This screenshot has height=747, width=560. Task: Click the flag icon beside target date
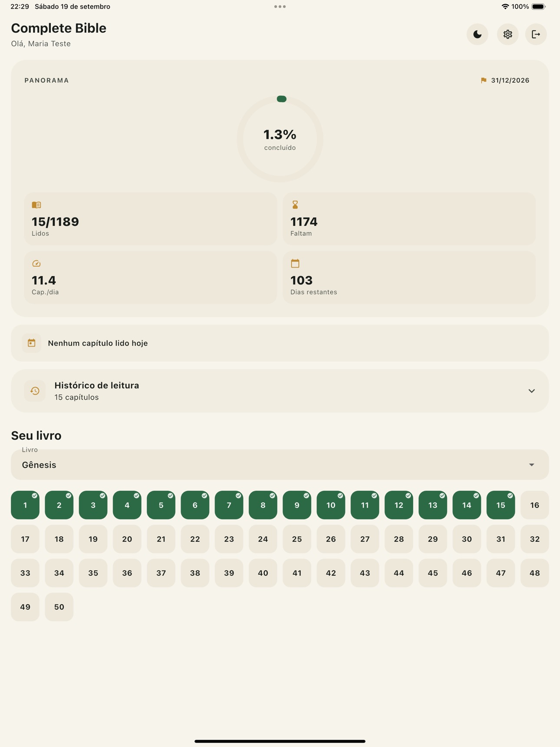(x=484, y=80)
